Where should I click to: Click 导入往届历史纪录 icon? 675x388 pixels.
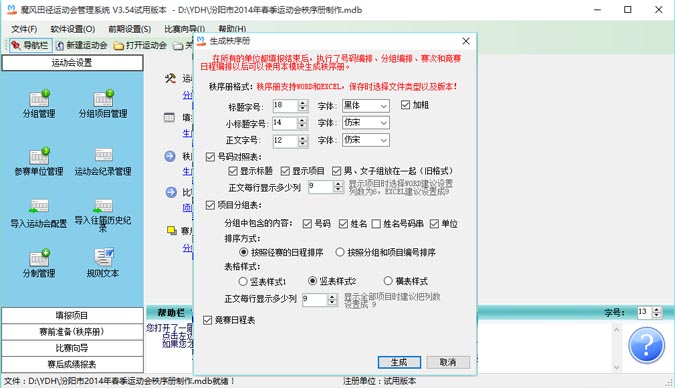point(103,215)
